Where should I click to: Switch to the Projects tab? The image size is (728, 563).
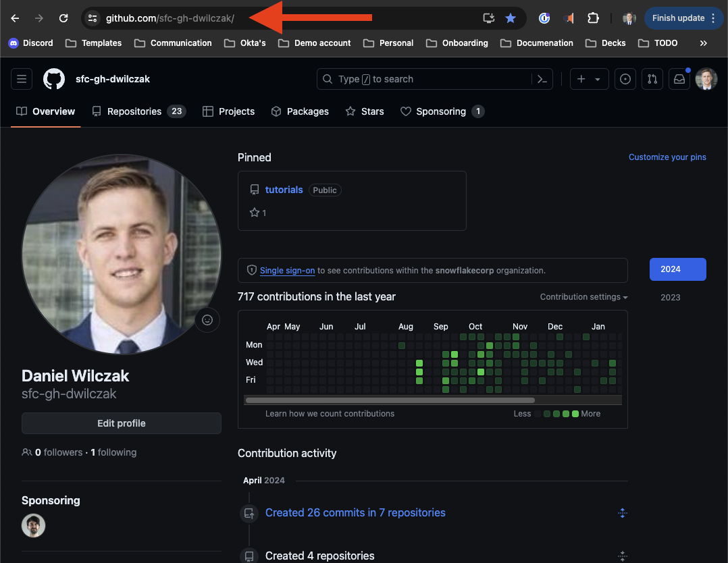[x=228, y=111]
